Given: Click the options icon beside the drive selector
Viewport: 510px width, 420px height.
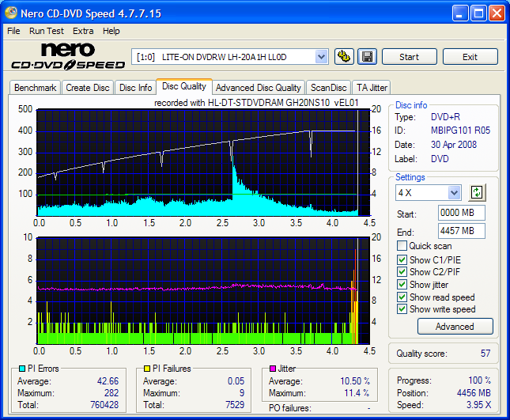Looking at the screenshot, I should click(344, 56).
